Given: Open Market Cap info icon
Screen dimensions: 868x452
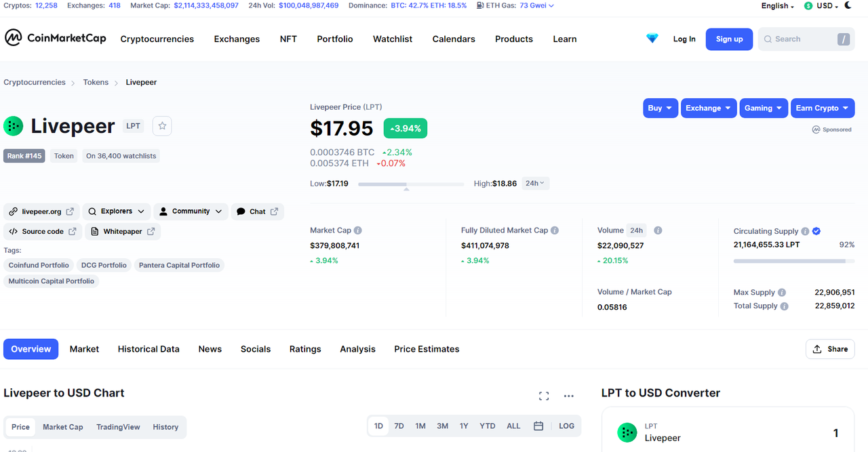Looking at the screenshot, I should (x=358, y=230).
